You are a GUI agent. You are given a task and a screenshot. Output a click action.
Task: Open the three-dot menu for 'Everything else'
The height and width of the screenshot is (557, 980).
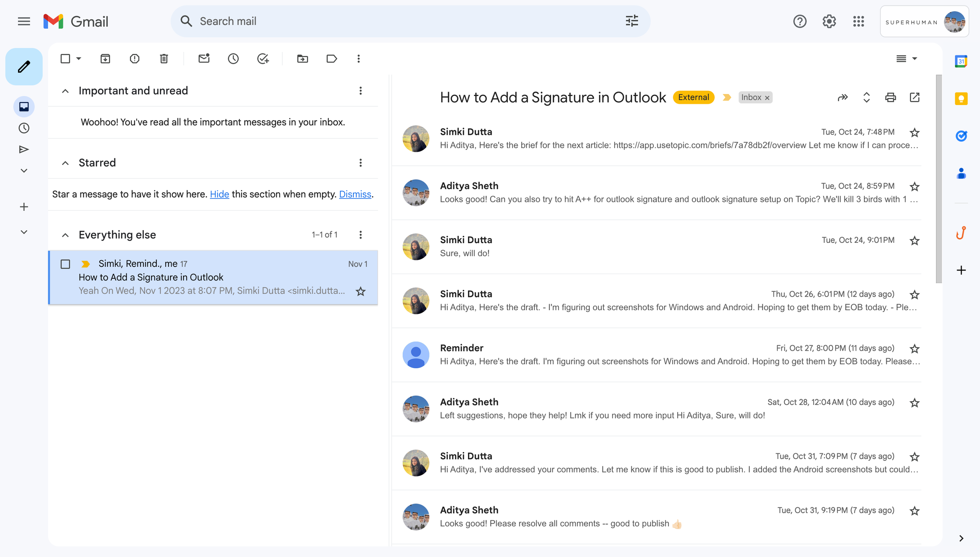click(x=361, y=235)
